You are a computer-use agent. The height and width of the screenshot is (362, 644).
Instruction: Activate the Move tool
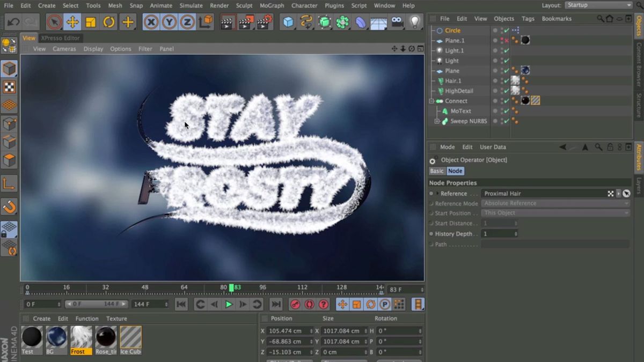click(x=72, y=22)
